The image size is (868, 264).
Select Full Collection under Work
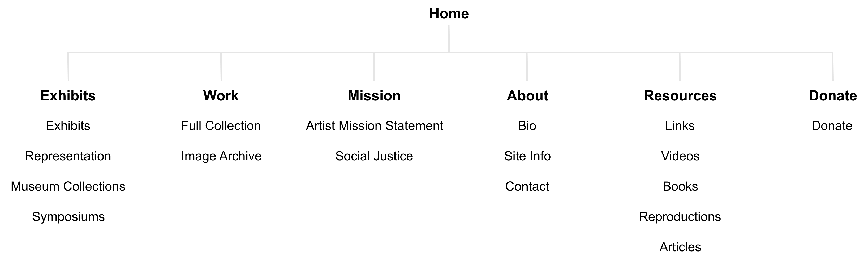click(x=221, y=126)
